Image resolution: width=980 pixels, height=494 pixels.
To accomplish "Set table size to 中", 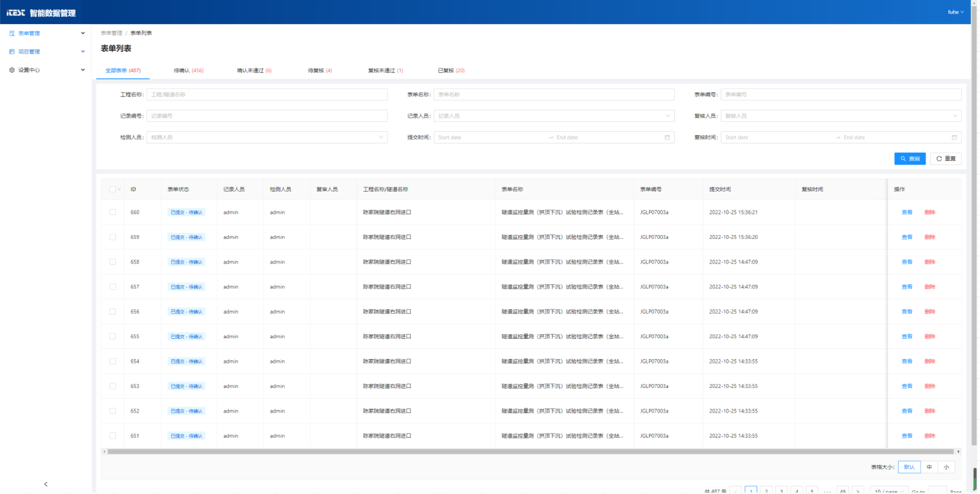I will [x=929, y=467].
